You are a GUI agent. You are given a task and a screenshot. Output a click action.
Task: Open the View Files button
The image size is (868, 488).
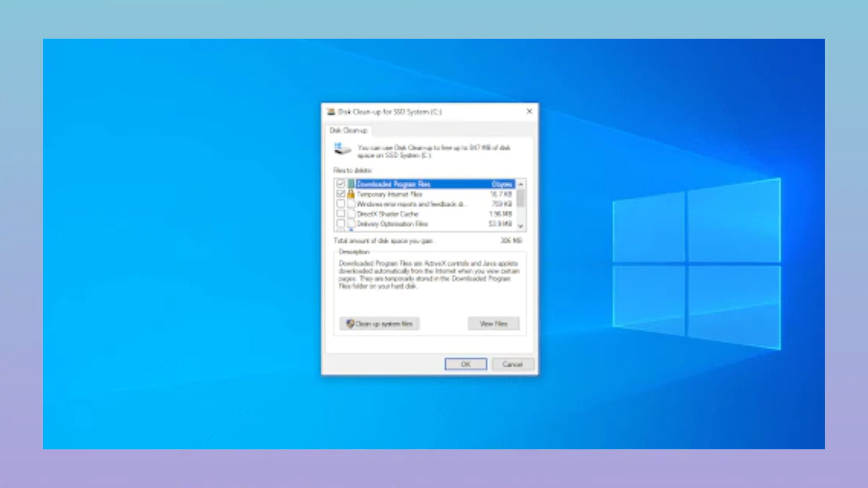(493, 324)
